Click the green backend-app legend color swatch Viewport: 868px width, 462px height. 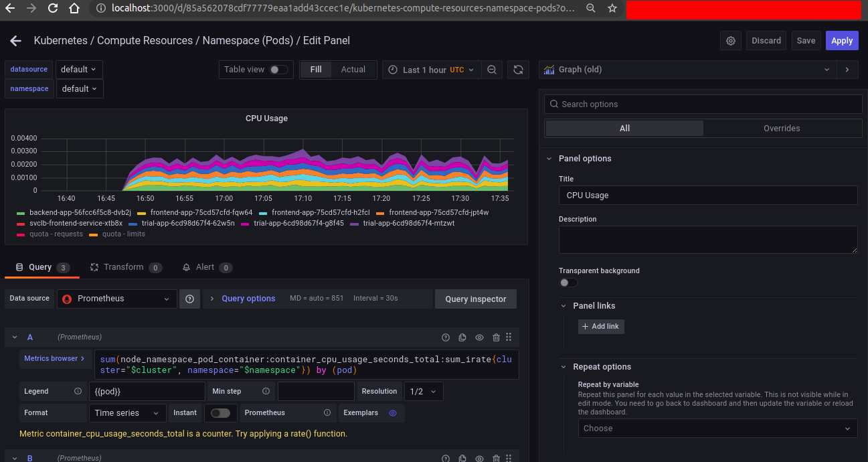pos(21,213)
